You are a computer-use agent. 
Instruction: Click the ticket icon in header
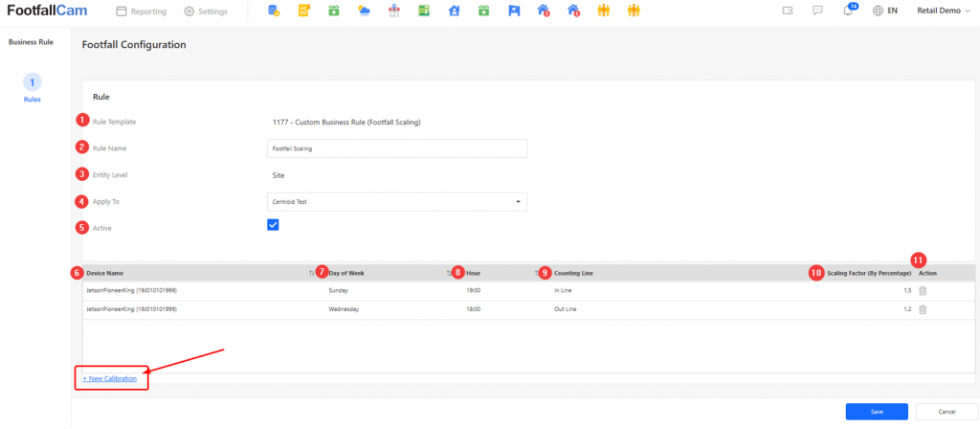788,11
